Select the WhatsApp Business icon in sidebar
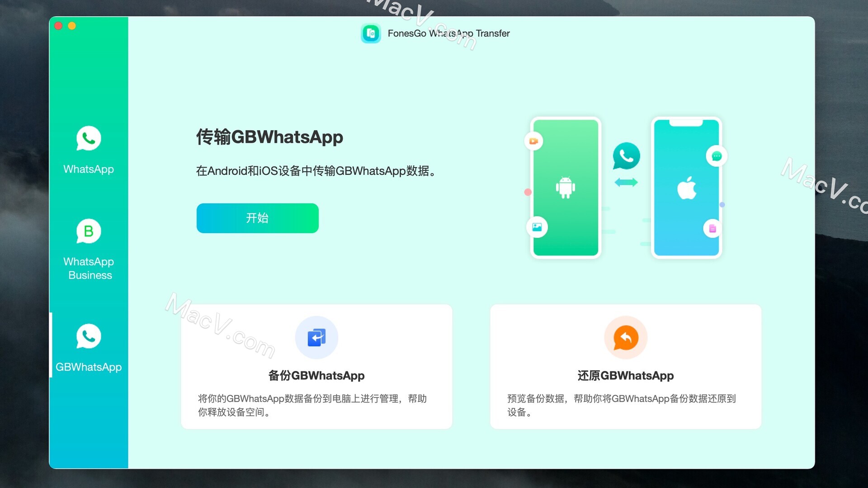Viewport: 868px width, 488px height. (x=89, y=231)
